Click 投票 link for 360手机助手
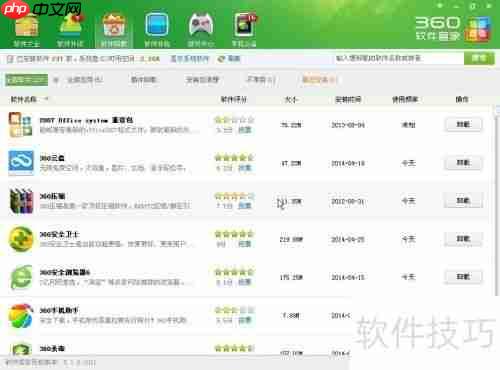Image resolution: width=500 pixels, height=370 pixels. 245,320
